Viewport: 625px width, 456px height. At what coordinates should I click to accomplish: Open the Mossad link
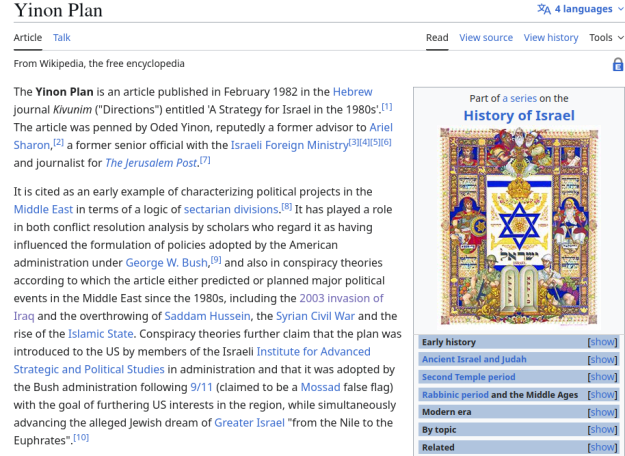pyautogui.click(x=320, y=387)
